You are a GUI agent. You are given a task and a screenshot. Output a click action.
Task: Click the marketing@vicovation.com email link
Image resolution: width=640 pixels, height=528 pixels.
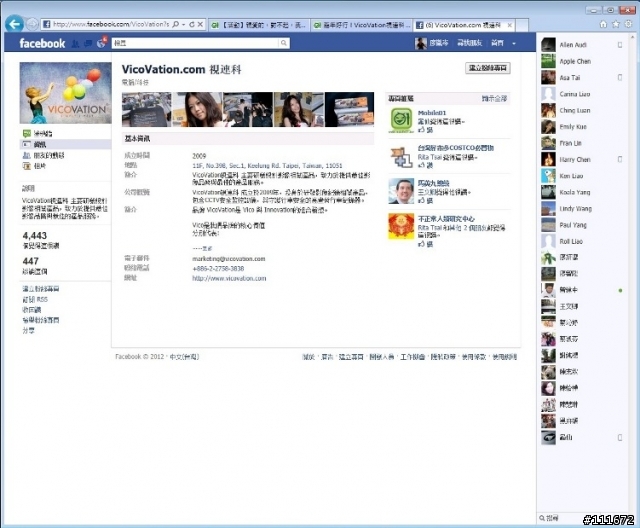[x=229, y=259]
